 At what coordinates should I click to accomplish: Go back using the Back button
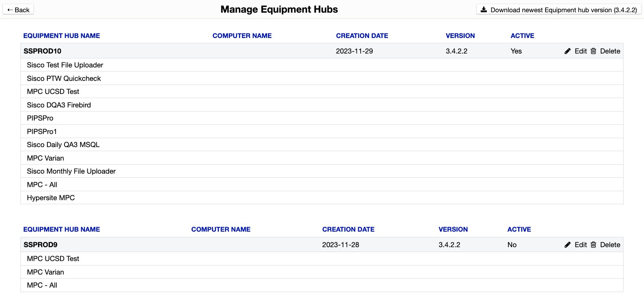[x=18, y=10]
